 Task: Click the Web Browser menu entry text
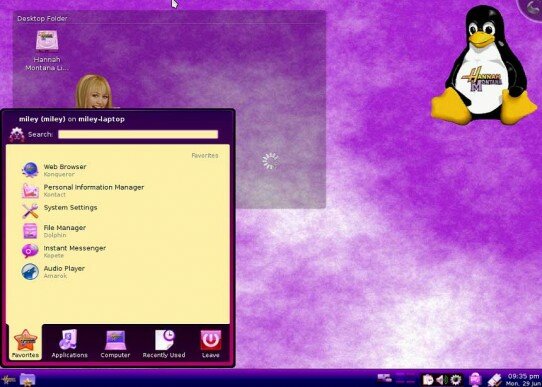[65, 167]
